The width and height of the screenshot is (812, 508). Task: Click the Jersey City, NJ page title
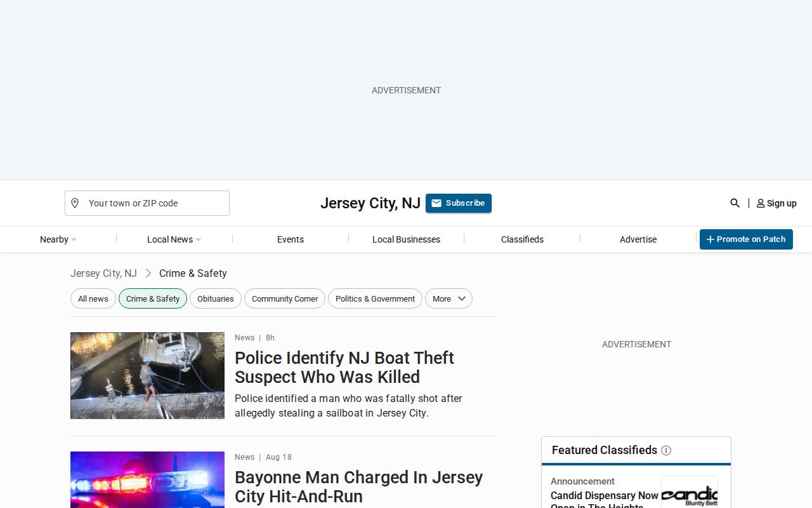pyautogui.click(x=370, y=203)
